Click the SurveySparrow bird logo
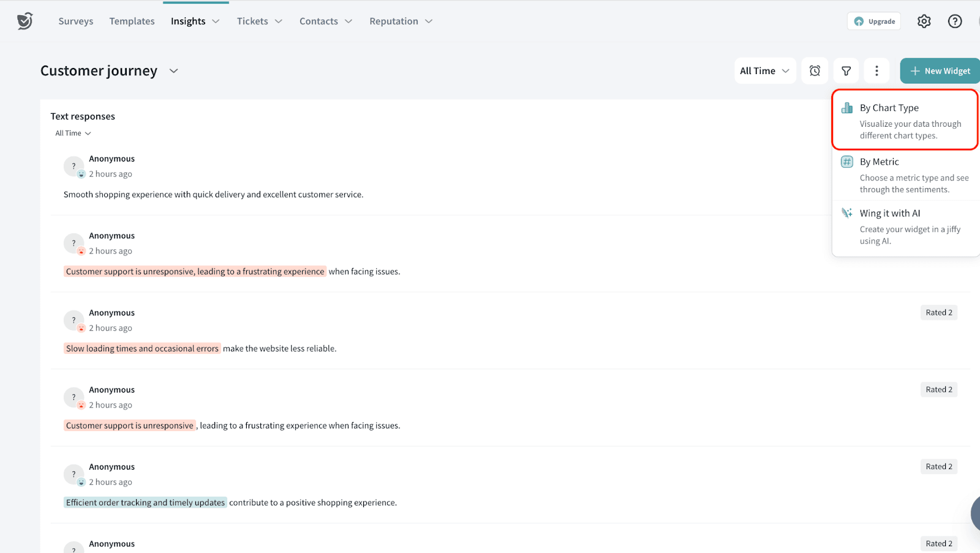The image size is (980, 553). point(24,21)
